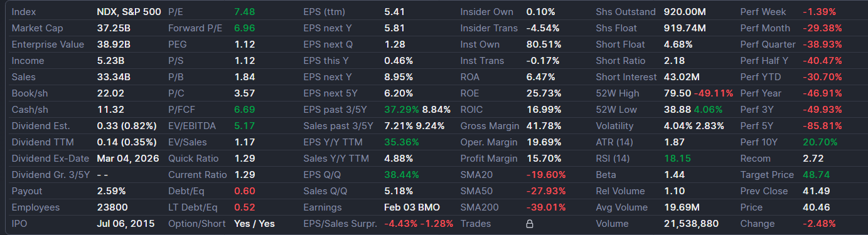Screen dimensions: 868x235
Task: Select the Earnings date Feb 03 BMO
Action: point(412,207)
